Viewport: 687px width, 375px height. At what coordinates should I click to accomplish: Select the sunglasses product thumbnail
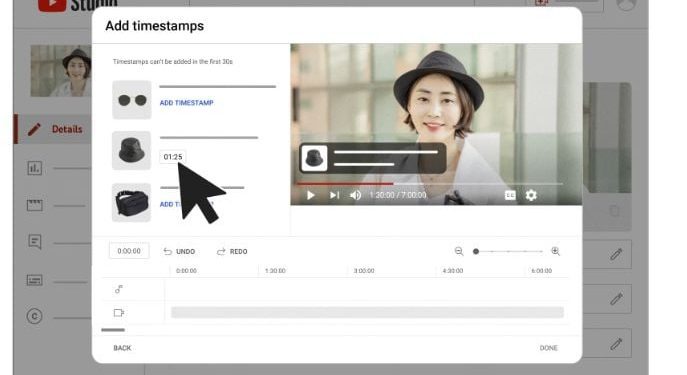click(x=132, y=100)
